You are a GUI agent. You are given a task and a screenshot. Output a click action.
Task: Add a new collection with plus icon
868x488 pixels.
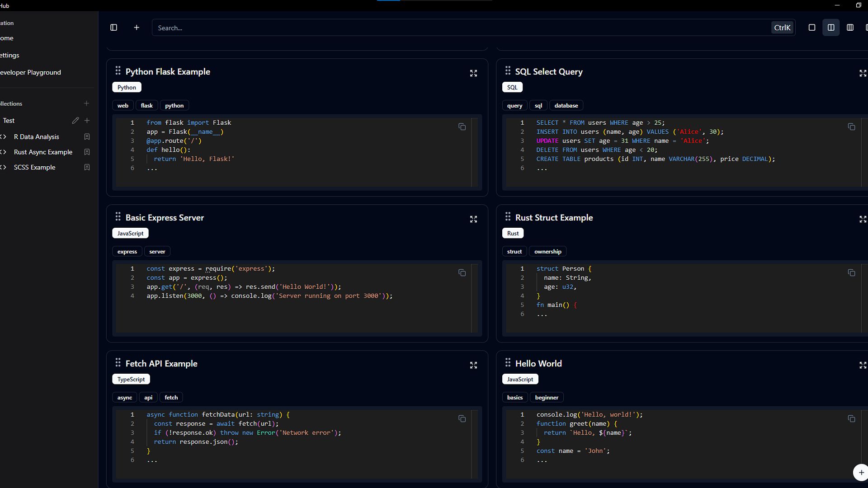(86, 103)
